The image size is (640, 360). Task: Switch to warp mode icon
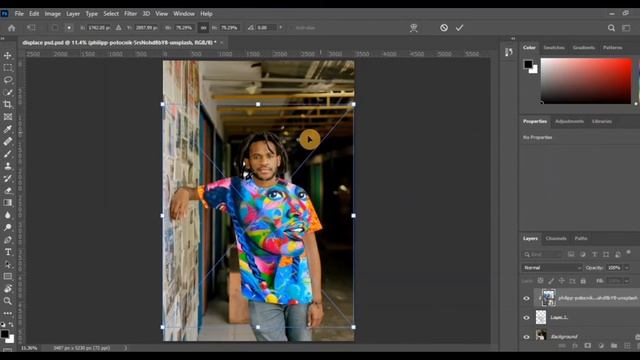click(413, 28)
